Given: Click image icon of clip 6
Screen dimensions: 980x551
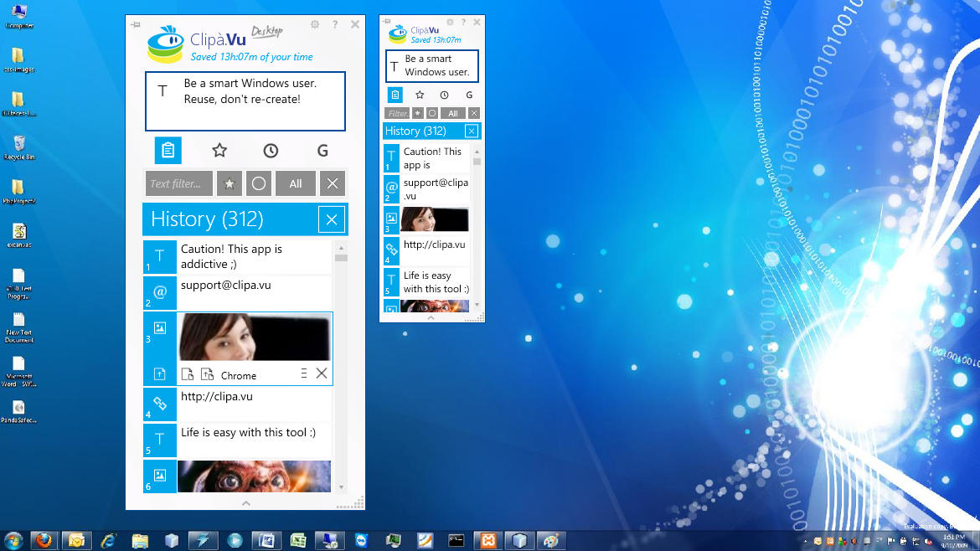Looking at the screenshot, I should (x=160, y=476).
